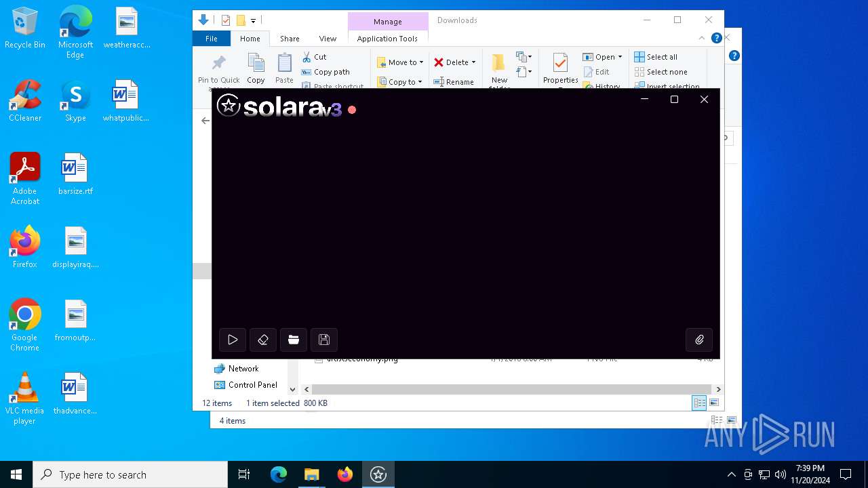
Task: Click Edit in the Explorer ribbon
Action: pos(596,72)
